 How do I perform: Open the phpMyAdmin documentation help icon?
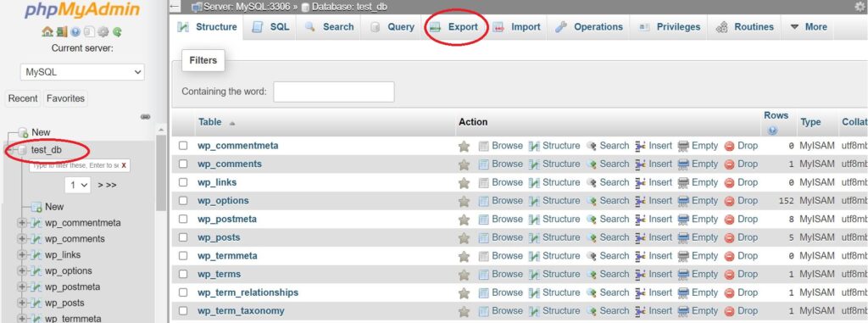tap(75, 32)
